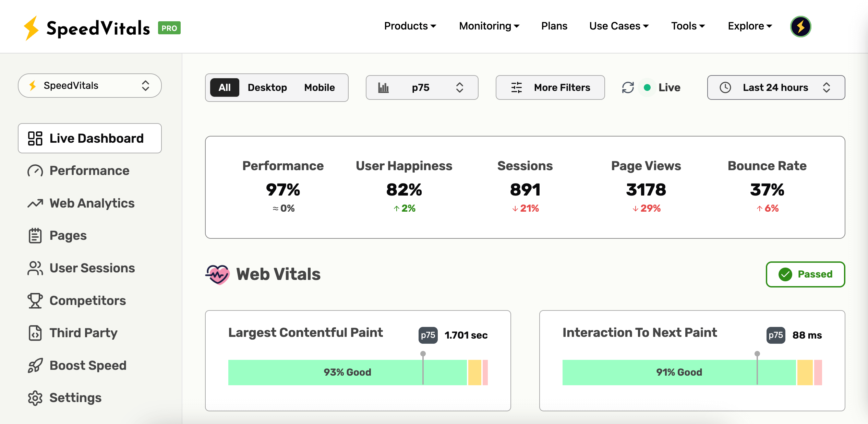Click the User Sessions people icon
This screenshot has width=868, height=424.
point(35,268)
